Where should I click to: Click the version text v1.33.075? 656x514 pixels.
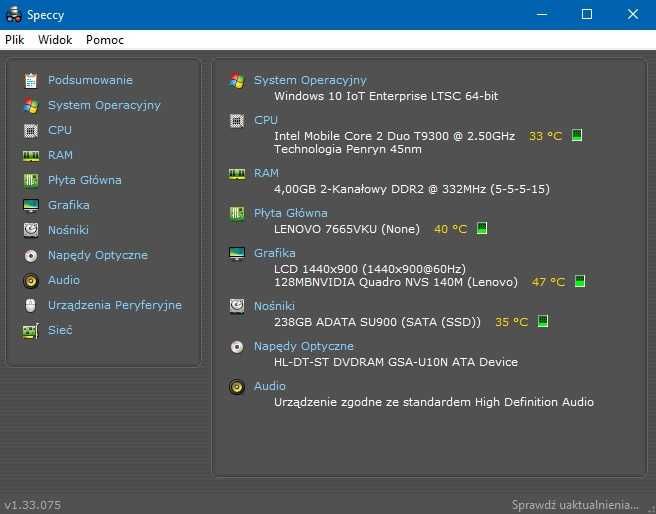coord(33,505)
